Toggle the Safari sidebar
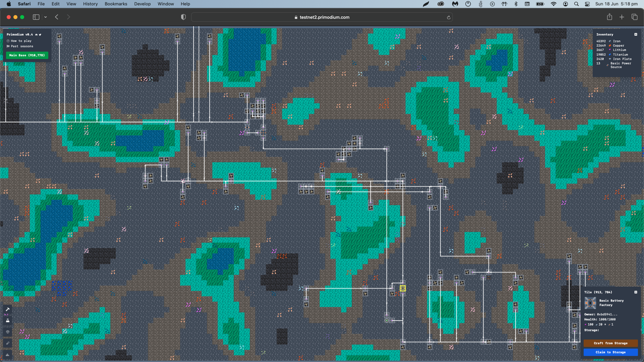644x362 pixels. 36,17
